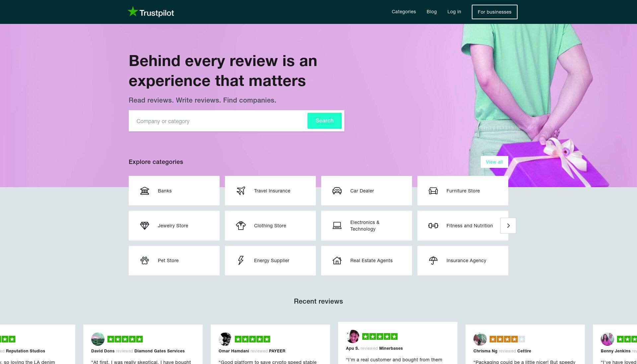Image resolution: width=637 pixels, height=364 pixels.
Task: Click reviewer name David Dons
Action: tap(103, 351)
